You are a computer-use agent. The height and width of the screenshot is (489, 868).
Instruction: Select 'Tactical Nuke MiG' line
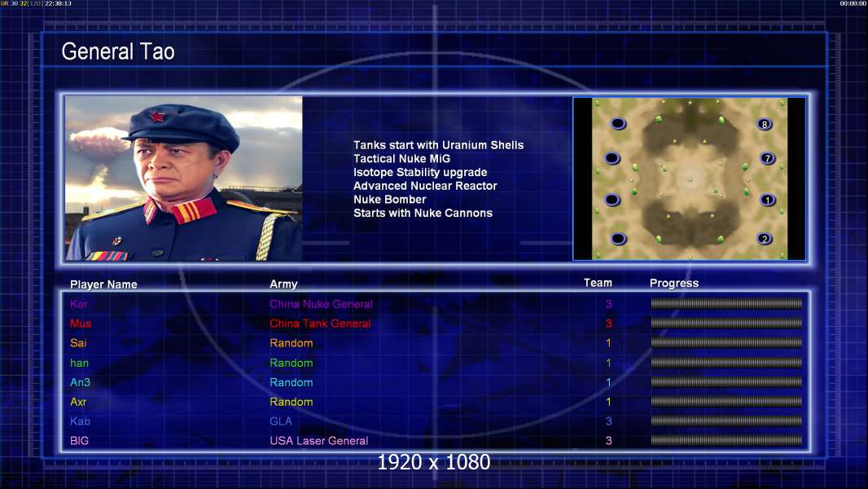click(x=402, y=159)
